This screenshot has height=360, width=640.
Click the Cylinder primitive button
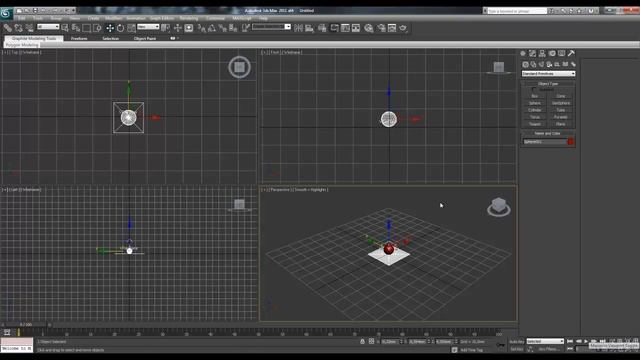coord(535,110)
